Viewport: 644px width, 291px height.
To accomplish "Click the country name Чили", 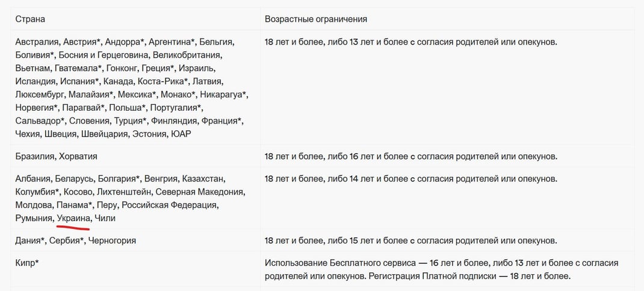I will pyautogui.click(x=105, y=218).
